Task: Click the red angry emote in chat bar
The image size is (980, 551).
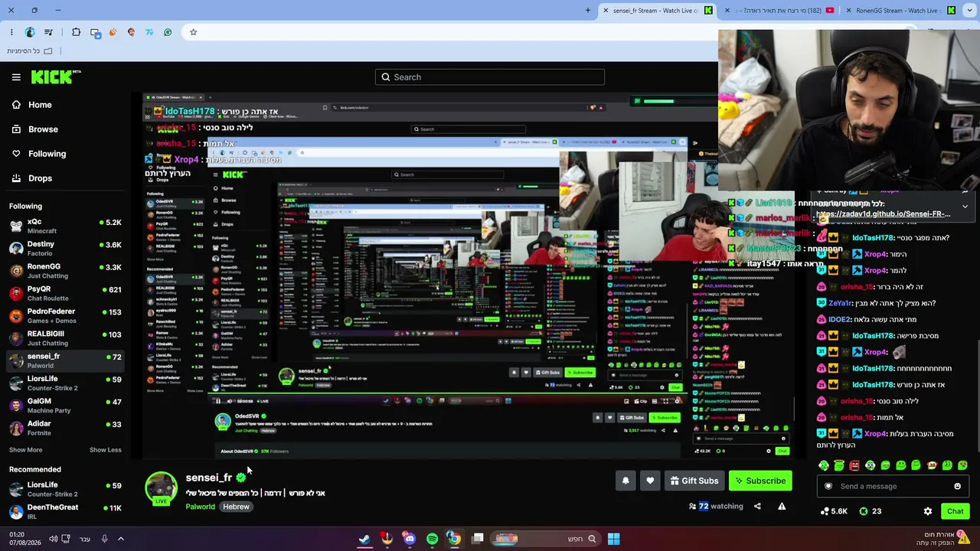Action: coord(854,465)
